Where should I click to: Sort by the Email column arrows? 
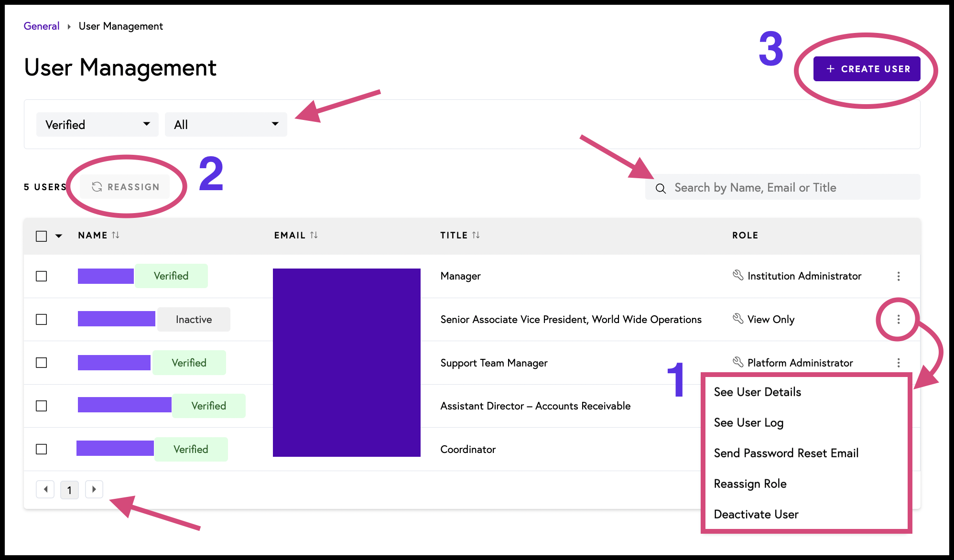pos(314,235)
